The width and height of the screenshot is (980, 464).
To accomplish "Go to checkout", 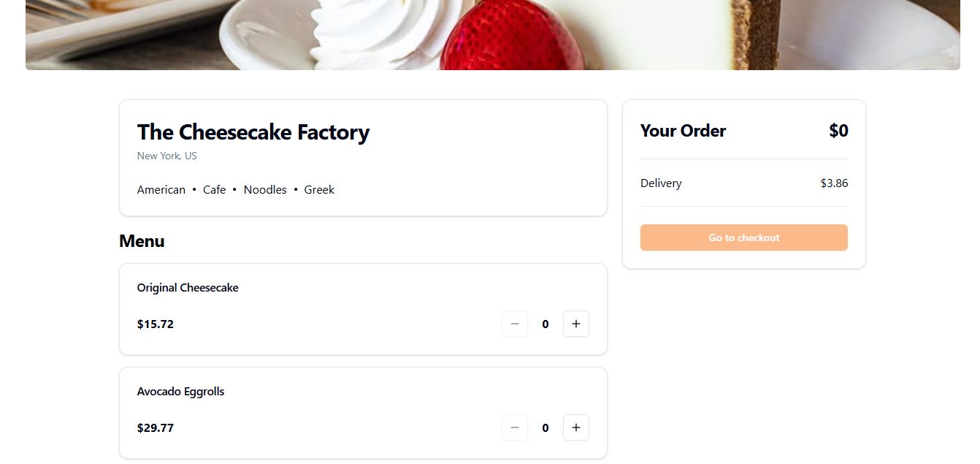I will point(744,237).
